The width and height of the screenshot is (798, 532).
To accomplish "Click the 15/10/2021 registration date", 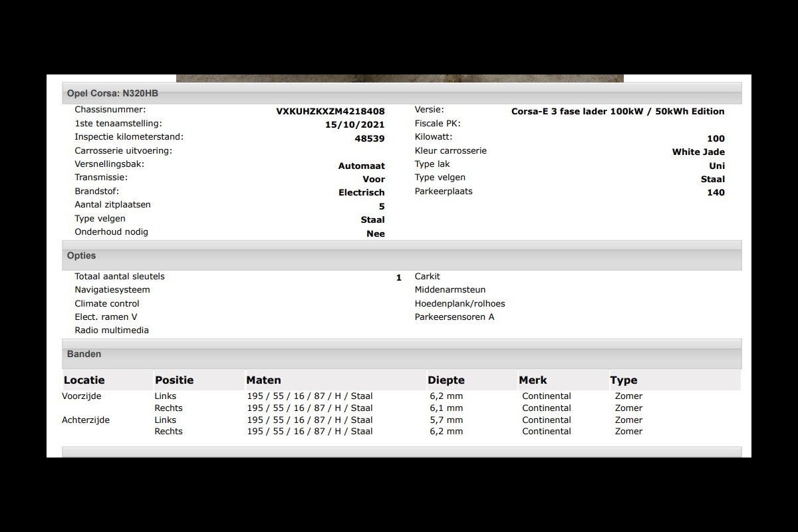I will (354, 125).
